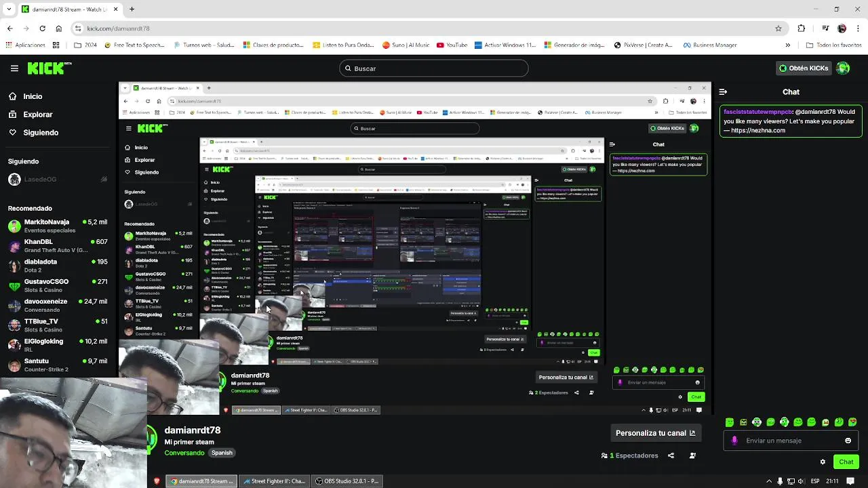868x488 pixels.
Task: Click the outermost Personaliza tu canal button
Action: tap(655, 433)
